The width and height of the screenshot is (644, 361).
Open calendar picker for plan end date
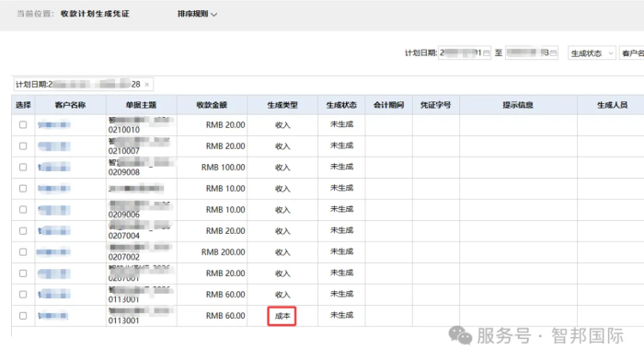click(x=553, y=53)
